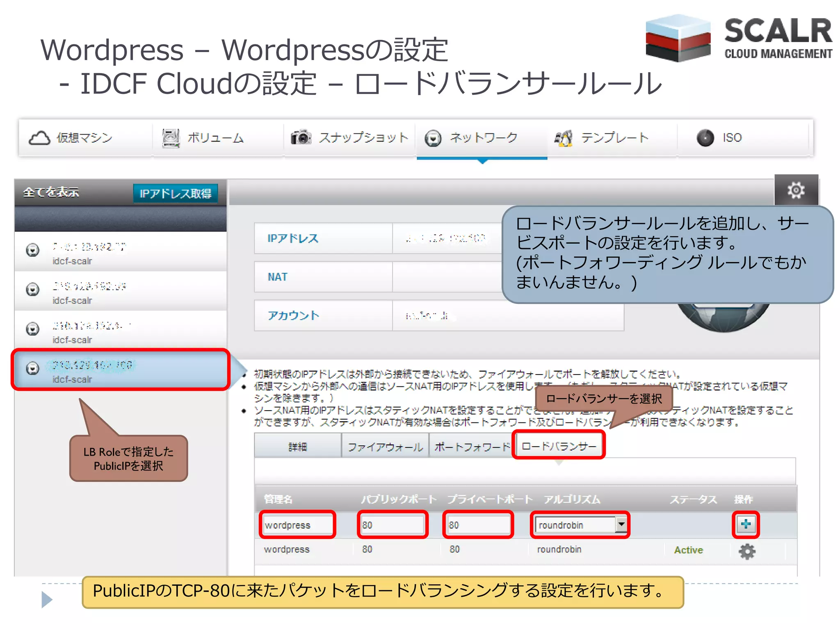This screenshot has height=630, width=840.
Task: Click the 管理名 column header
Action: (x=278, y=499)
